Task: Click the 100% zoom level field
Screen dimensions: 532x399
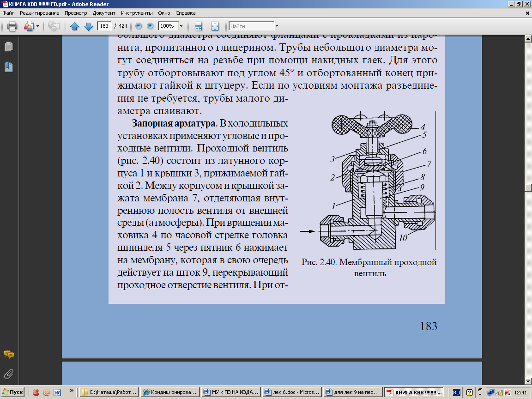Action: pos(168,26)
